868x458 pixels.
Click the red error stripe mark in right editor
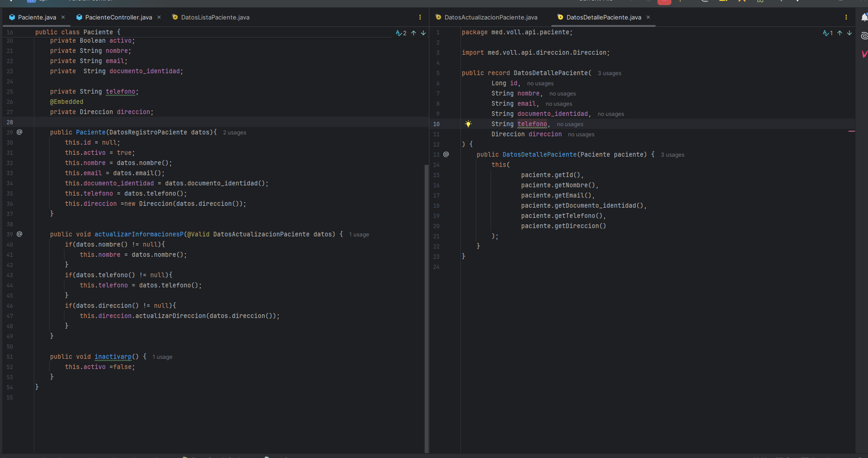851,132
